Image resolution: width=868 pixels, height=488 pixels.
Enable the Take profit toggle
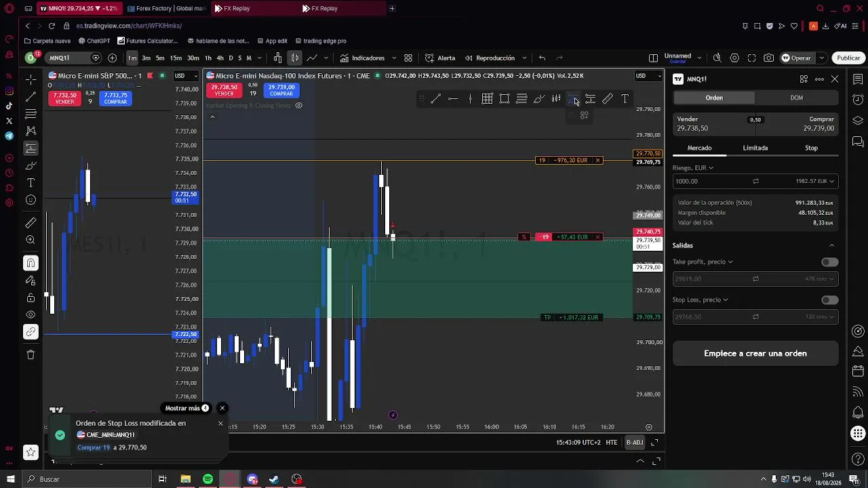[829, 262]
